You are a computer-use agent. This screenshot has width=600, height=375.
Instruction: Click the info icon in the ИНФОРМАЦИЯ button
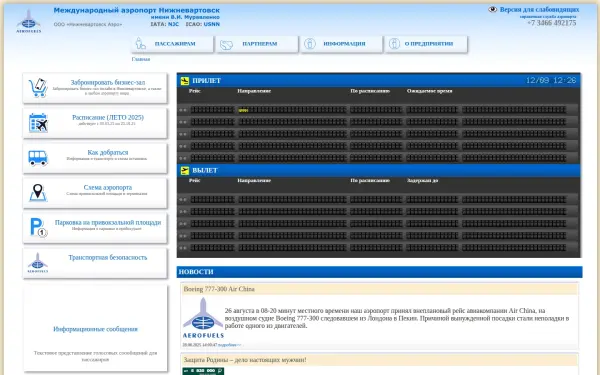click(x=310, y=44)
